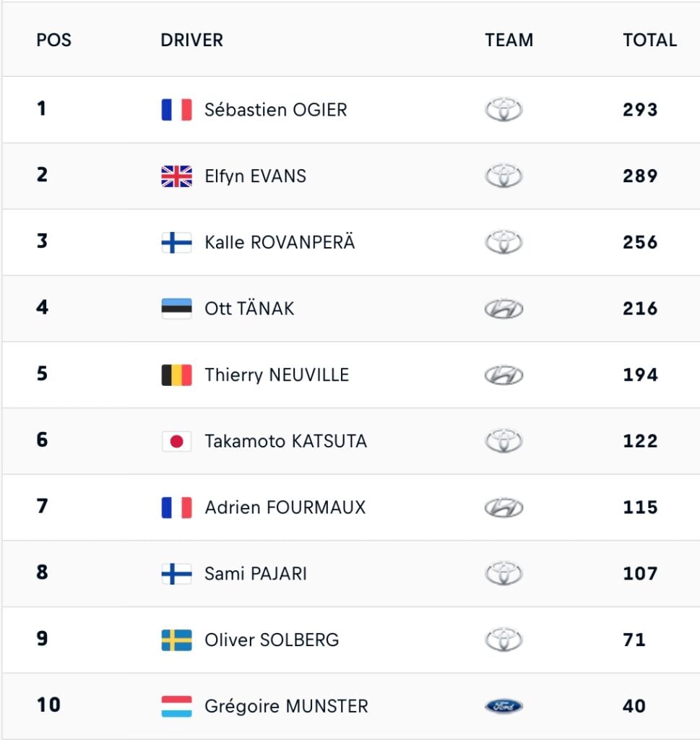Click the Ford logo in Munster's row

[504, 706]
